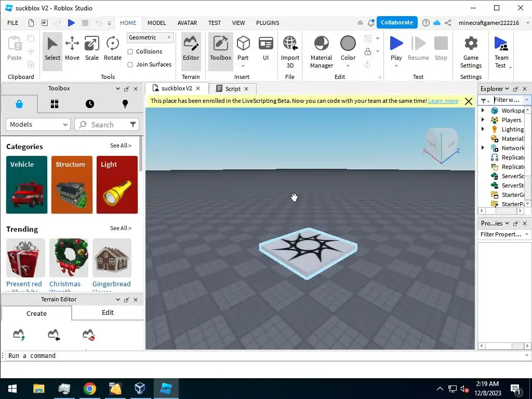Screen dimensions: 532x399
Task: Open Toolbox Inventory grid tab
Action: coord(54,104)
